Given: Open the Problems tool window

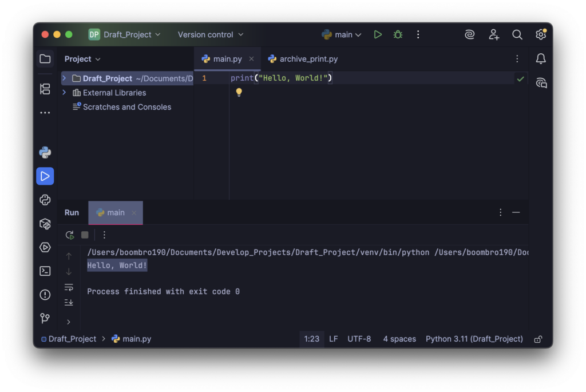Looking at the screenshot, I should click(45, 295).
